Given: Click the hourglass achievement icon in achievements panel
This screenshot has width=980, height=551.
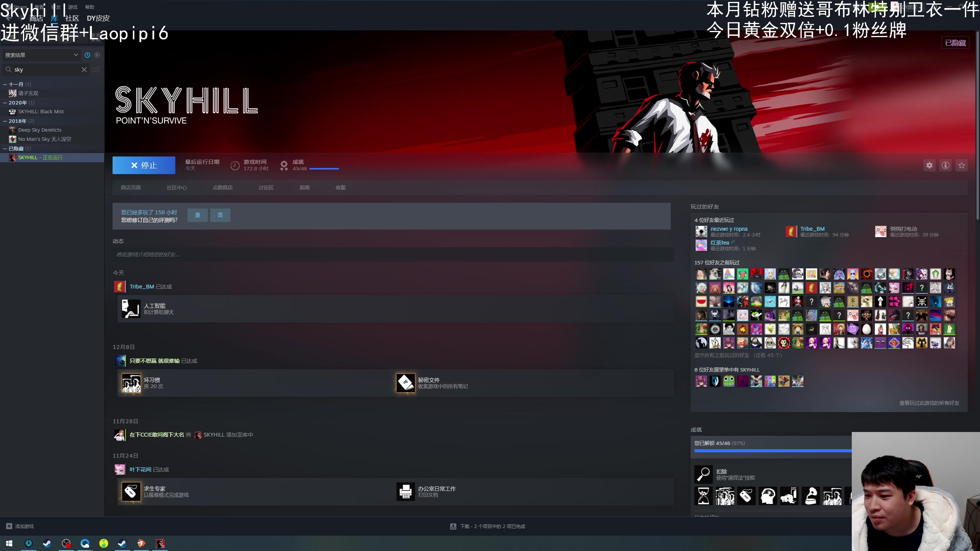Looking at the screenshot, I should tap(704, 496).
